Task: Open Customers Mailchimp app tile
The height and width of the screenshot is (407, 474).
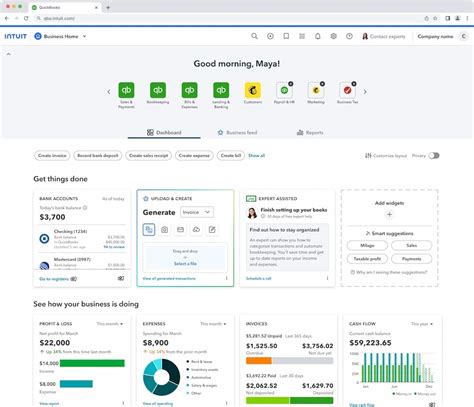Action: (x=253, y=93)
